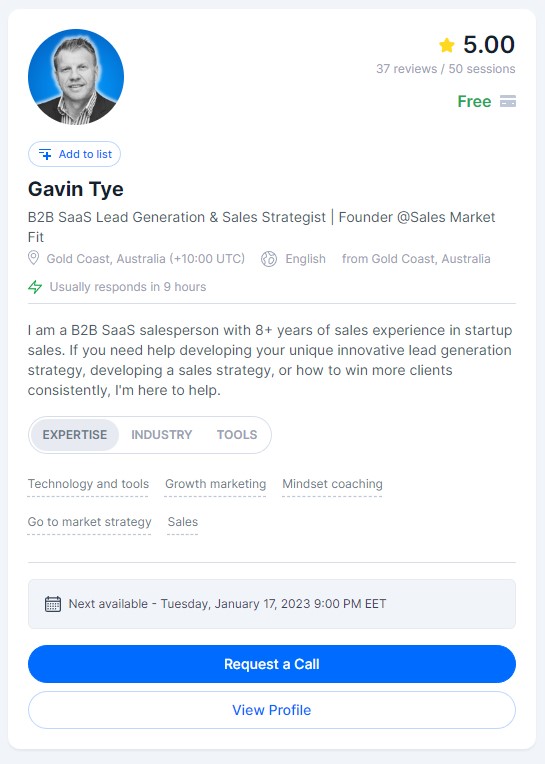Open Gavin Tye's profile photo
545x764 pixels.
coord(76,76)
